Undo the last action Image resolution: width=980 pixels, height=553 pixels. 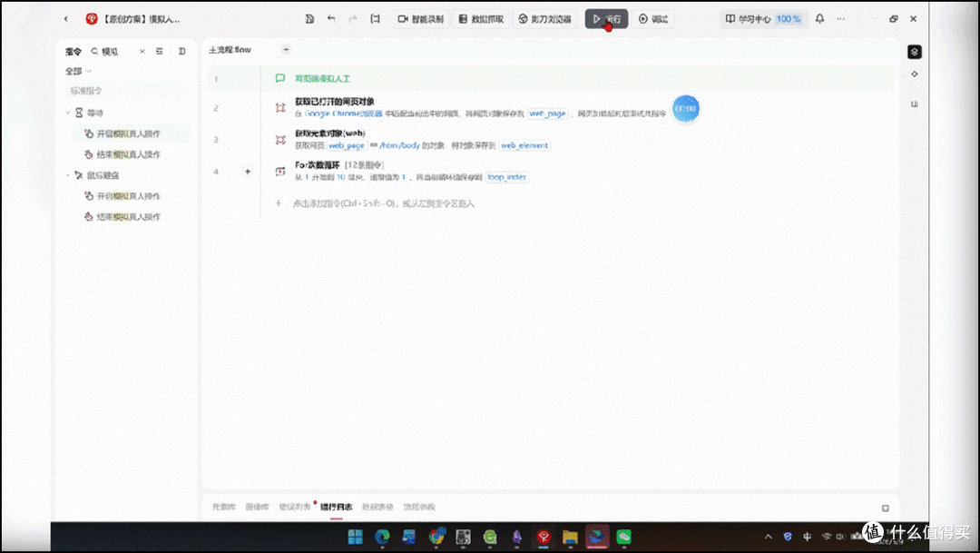(331, 19)
